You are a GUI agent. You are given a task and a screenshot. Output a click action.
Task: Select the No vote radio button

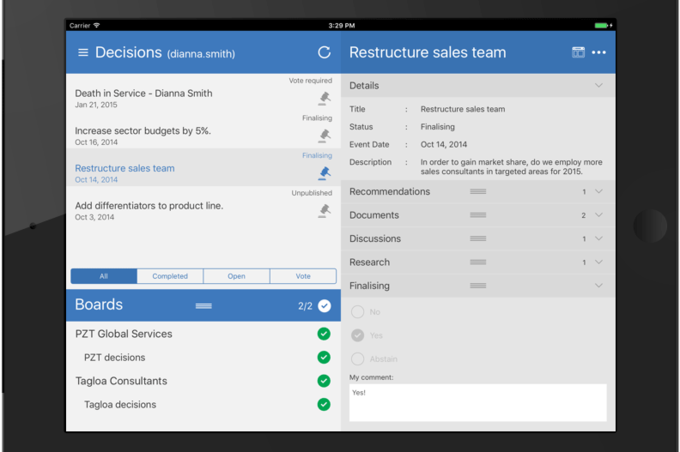(357, 312)
